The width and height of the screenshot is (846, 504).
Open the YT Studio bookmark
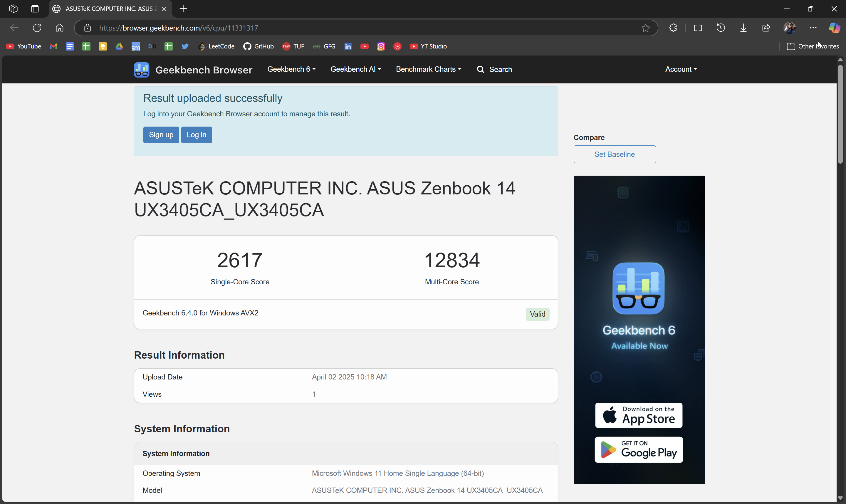click(429, 46)
